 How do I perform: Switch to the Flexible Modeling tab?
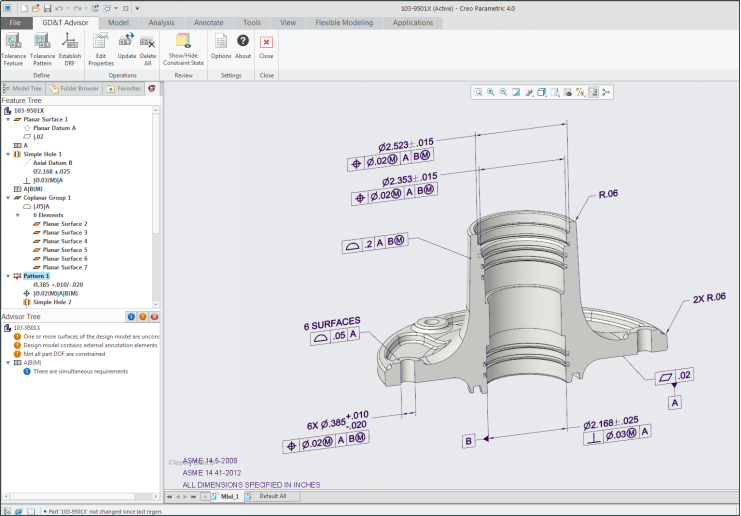344,23
